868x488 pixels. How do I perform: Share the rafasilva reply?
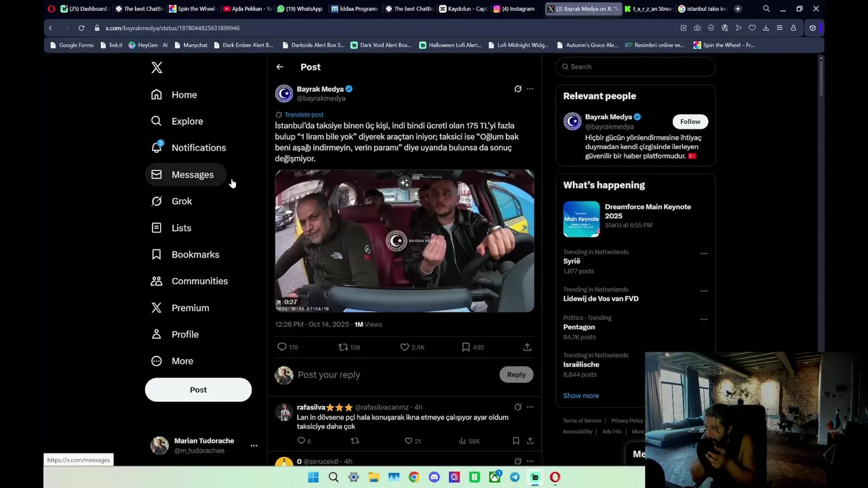[x=530, y=441]
